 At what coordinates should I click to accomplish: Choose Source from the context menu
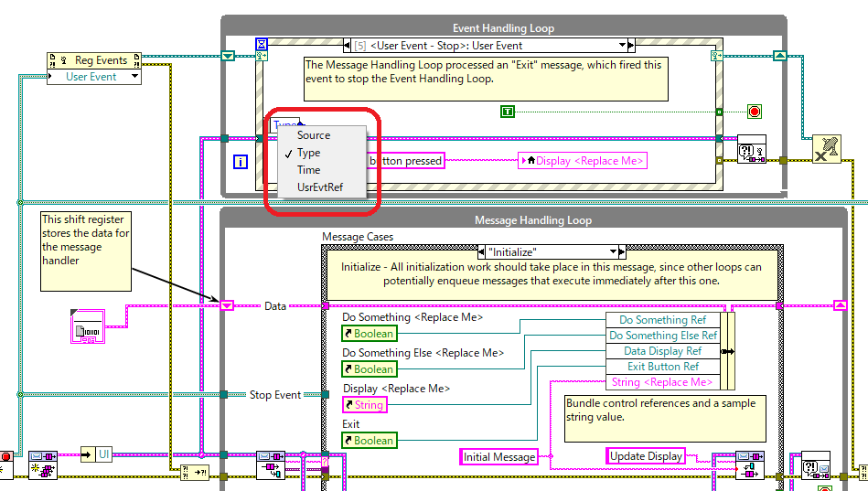(322, 135)
